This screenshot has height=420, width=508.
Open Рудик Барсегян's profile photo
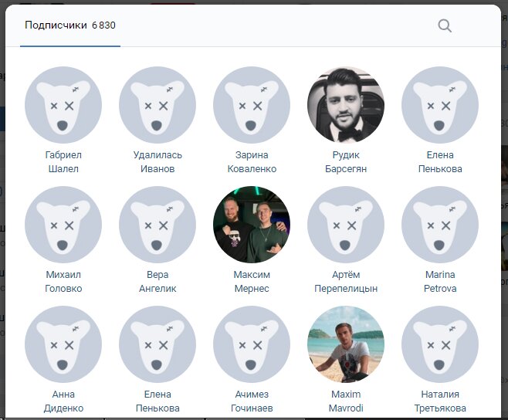click(346, 105)
